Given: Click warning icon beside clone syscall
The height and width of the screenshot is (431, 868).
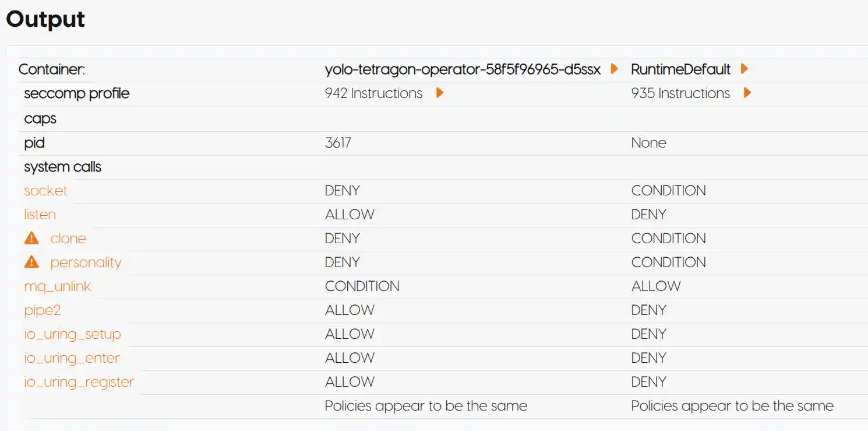Looking at the screenshot, I should 31,238.
